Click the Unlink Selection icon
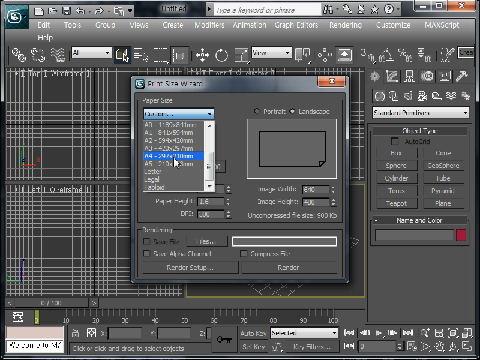The image size is (480, 360). click(38, 55)
